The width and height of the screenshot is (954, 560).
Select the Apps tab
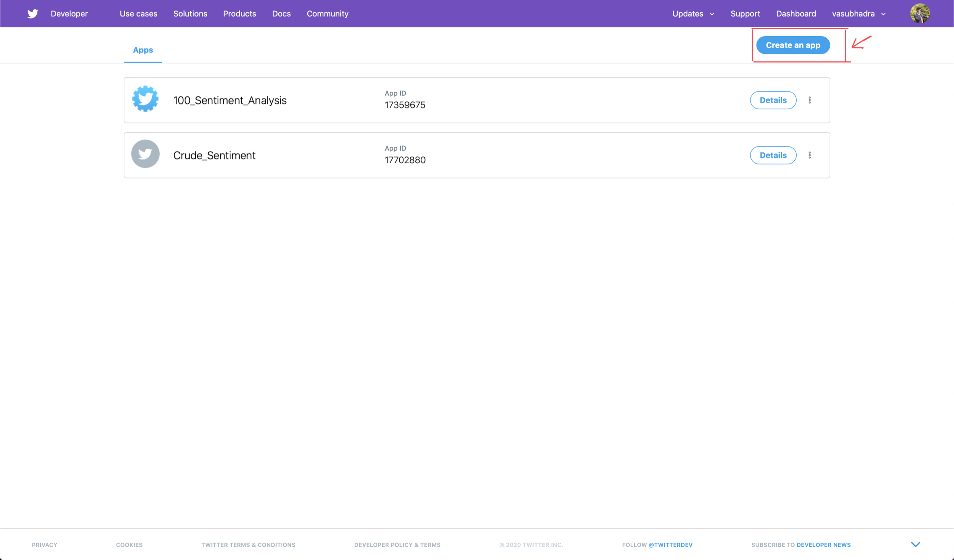(143, 50)
